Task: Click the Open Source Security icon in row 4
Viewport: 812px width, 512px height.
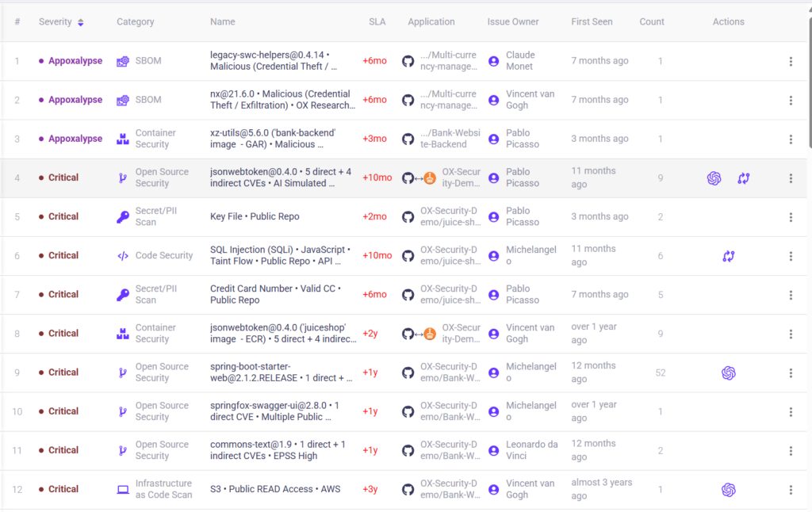Action: click(123, 178)
